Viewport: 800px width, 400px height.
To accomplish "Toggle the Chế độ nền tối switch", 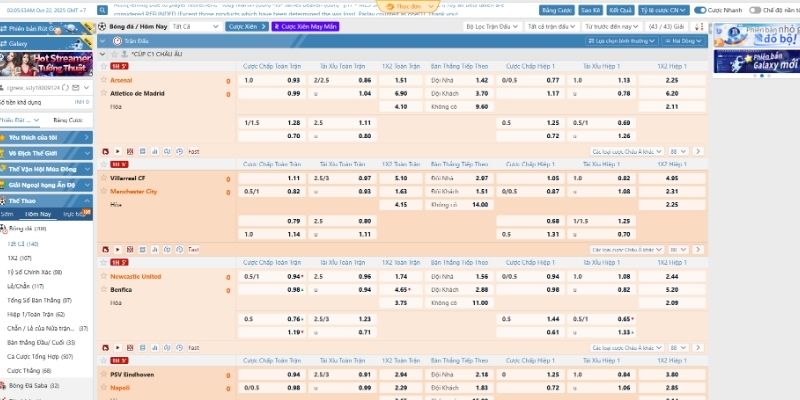I will coord(754,8).
